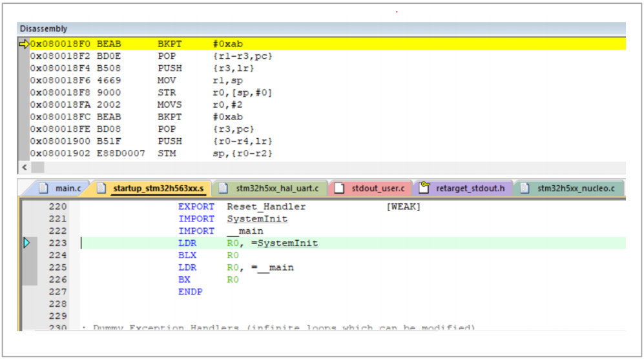Click Reset_Handler on line 220

266,207
